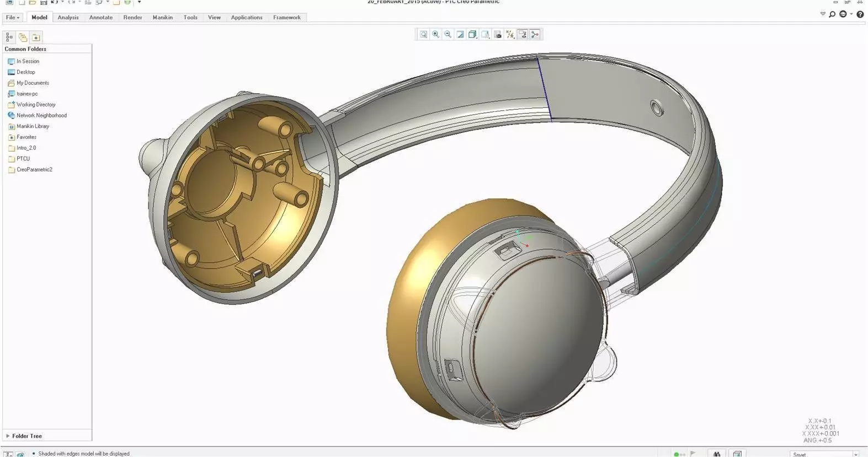
Task: Click the Save icon in quick access
Action: tap(44, 2)
